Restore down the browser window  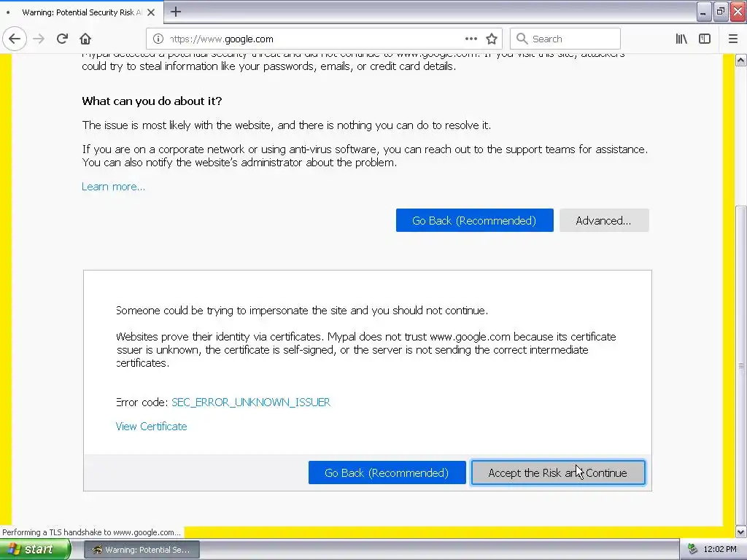pyautogui.click(x=720, y=12)
